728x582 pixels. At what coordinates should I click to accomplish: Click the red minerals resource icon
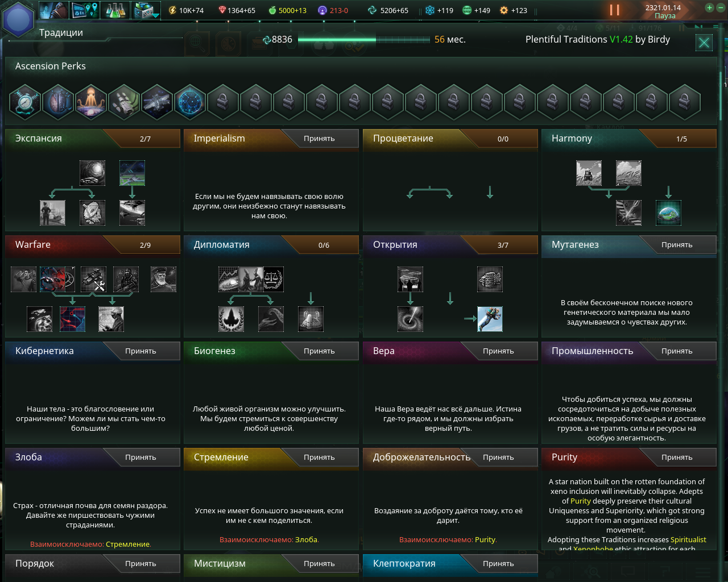(x=222, y=10)
